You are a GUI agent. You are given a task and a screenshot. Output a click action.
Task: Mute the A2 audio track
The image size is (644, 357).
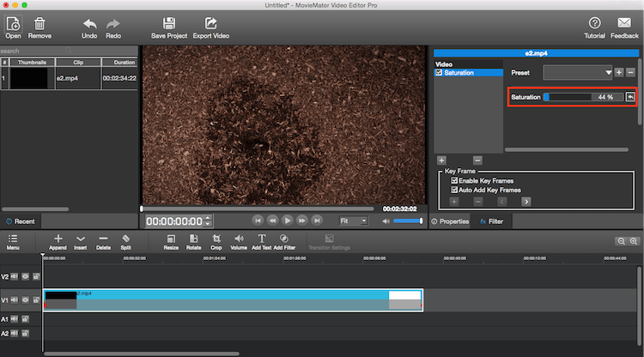(x=15, y=333)
